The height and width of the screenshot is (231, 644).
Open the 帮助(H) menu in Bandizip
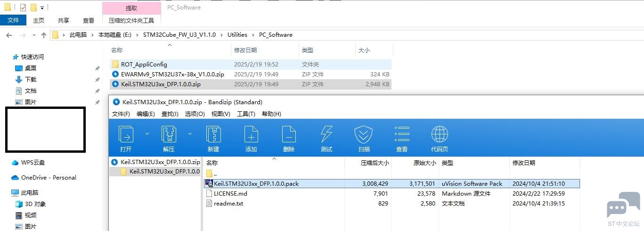(271, 114)
